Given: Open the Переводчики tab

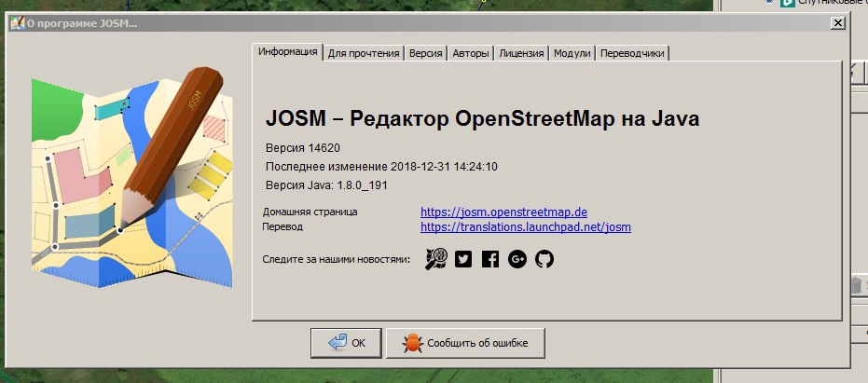Looking at the screenshot, I should point(632,54).
